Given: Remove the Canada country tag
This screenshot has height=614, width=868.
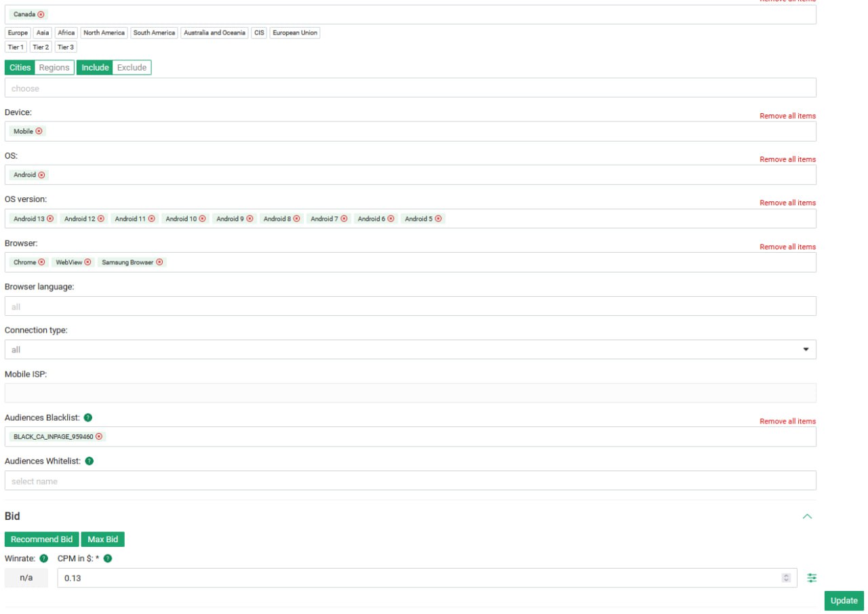Looking at the screenshot, I should (41, 14).
